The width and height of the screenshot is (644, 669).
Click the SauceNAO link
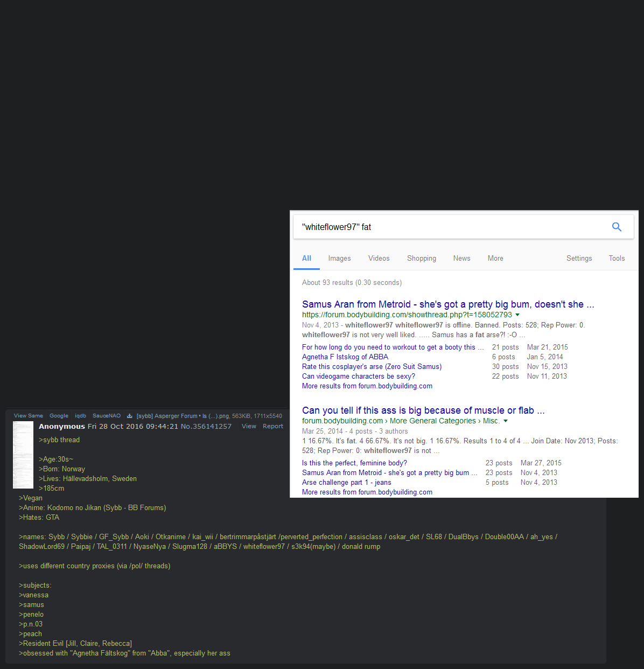tap(107, 416)
